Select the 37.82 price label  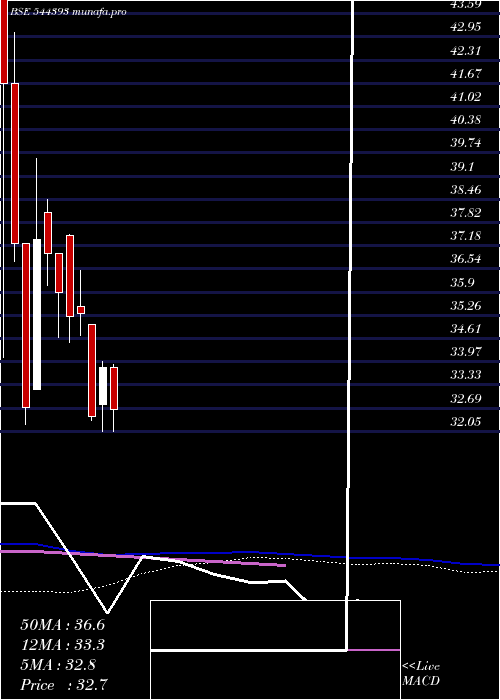coord(466,212)
